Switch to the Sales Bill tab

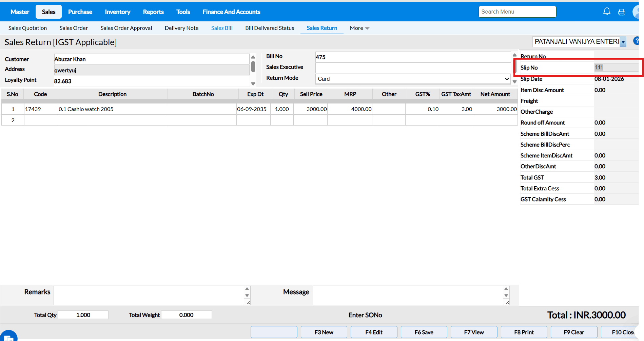[x=222, y=28]
